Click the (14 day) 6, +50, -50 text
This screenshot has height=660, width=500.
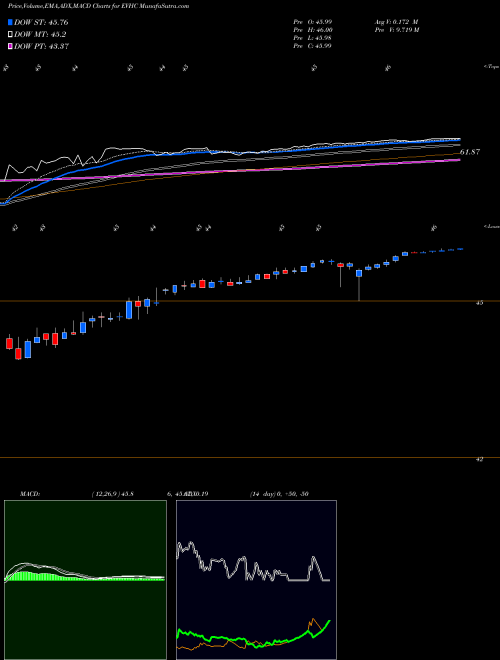coord(279,494)
